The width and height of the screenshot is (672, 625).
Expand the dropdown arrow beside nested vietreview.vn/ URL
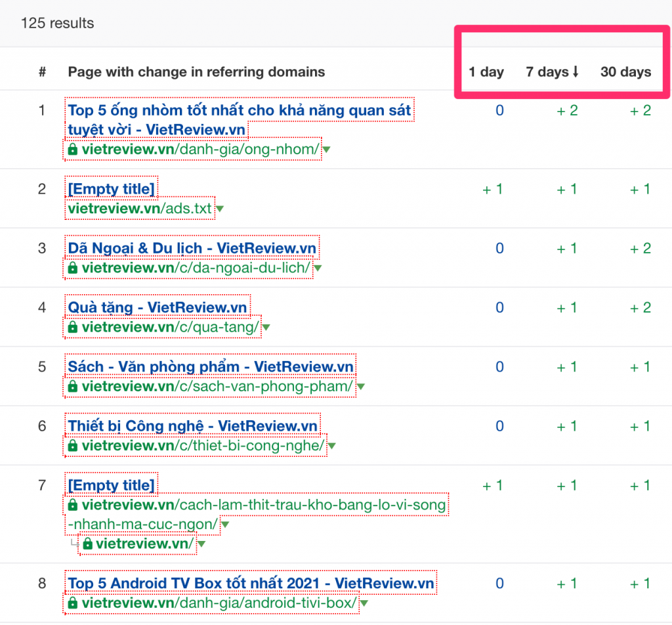201,544
